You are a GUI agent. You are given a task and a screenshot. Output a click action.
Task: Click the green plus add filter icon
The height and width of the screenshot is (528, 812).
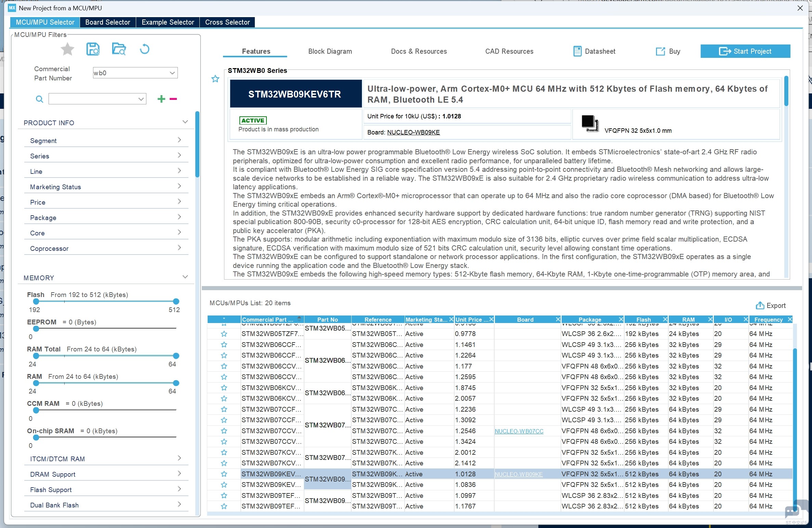point(161,99)
